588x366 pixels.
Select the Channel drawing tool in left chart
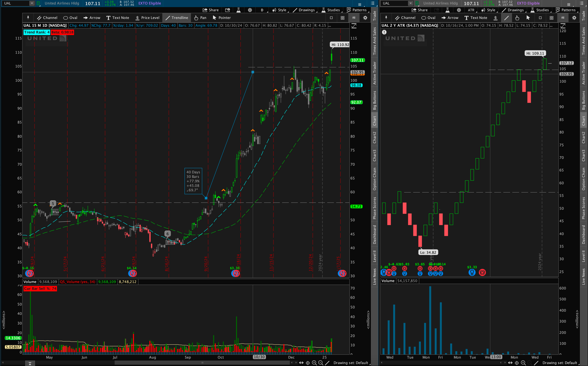pos(47,18)
